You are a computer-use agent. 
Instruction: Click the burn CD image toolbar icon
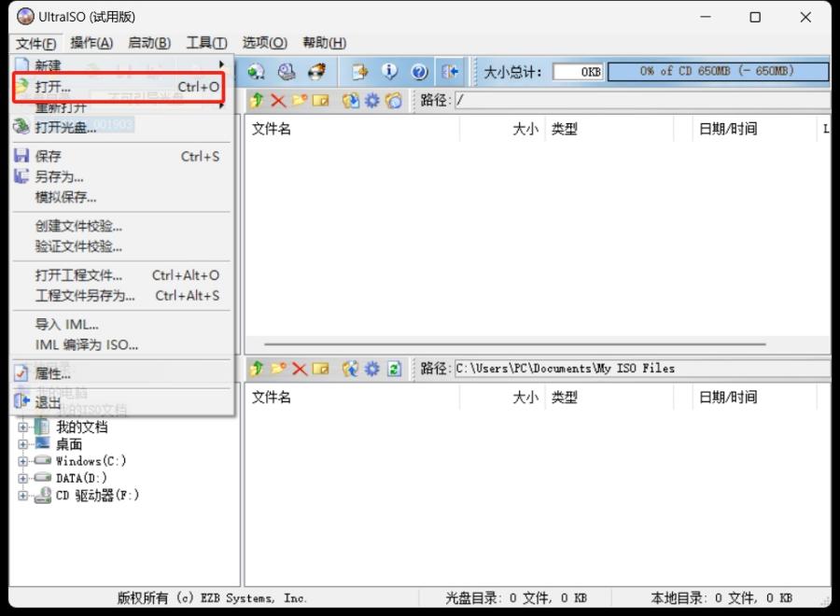pyautogui.click(x=317, y=71)
